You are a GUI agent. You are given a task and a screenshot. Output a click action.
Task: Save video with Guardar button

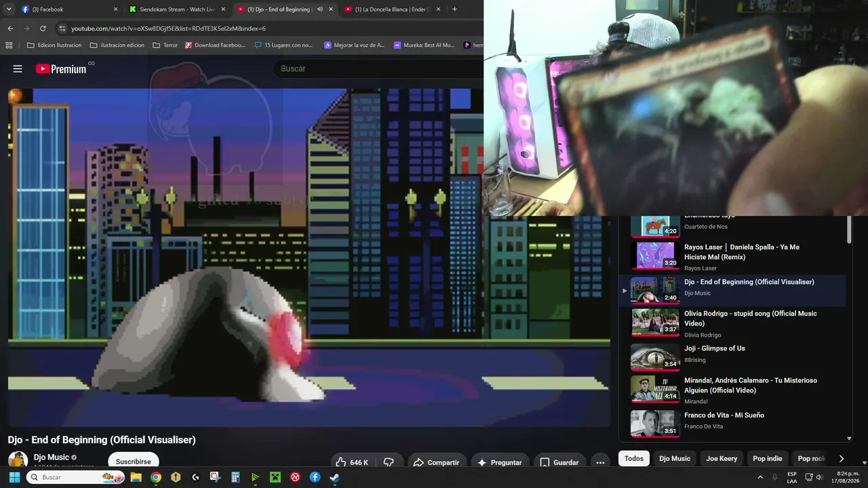559,462
